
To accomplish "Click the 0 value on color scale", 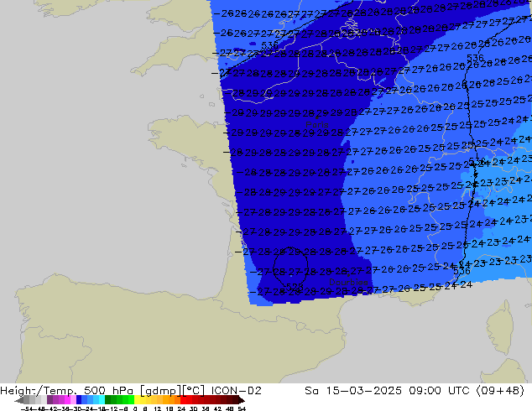I will (135, 408).
